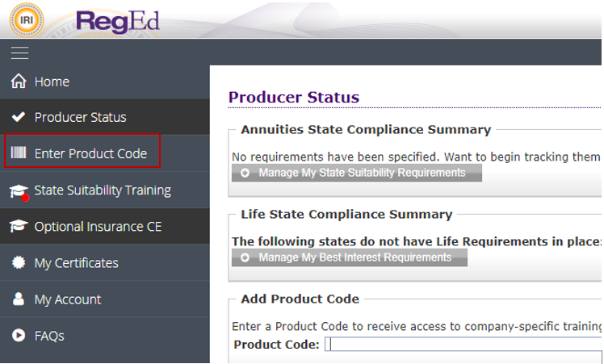Open the Home menu item
This screenshot has height=364, width=604.
(52, 82)
